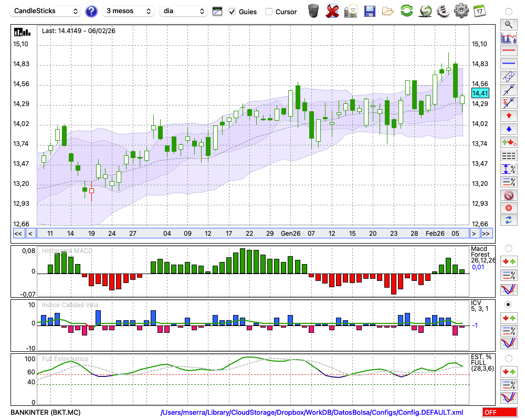This screenshot has width=525, height=420.
Task: Click red-green arrows beside Estocastico panel
Action: [509, 371]
